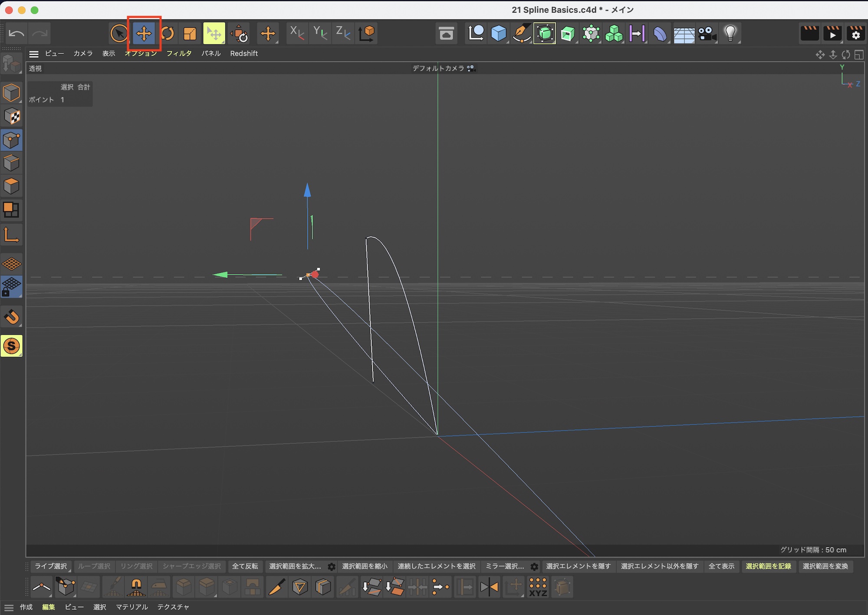Open settings gear for 選択範囲を拡大
The height and width of the screenshot is (615, 868).
pyautogui.click(x=332, y=567)
